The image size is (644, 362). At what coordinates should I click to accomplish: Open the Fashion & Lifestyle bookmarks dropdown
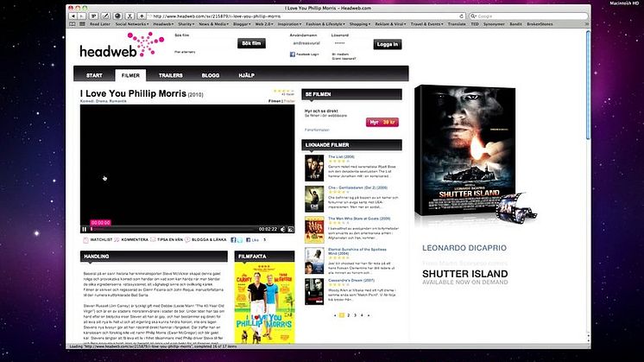click(325, 24)
